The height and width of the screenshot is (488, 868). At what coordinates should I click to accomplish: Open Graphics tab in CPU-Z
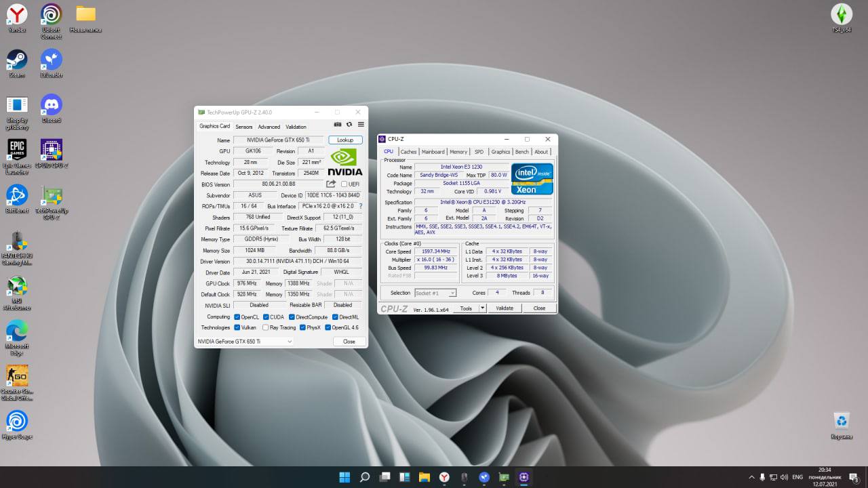pos(500,152)
